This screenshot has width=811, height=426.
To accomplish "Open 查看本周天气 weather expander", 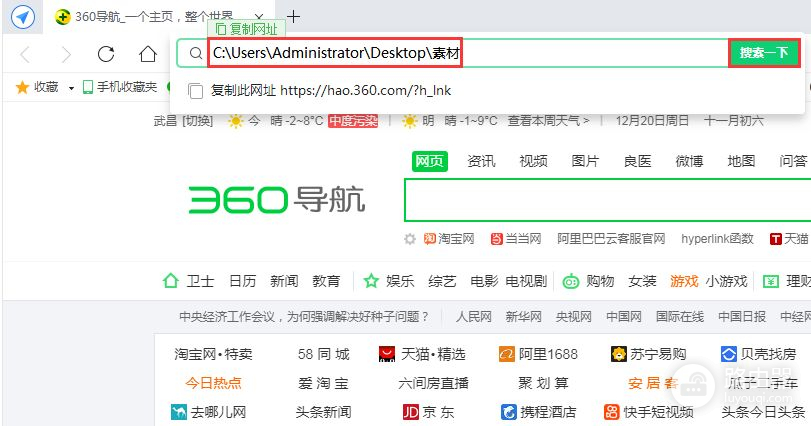I will (548, 121).
